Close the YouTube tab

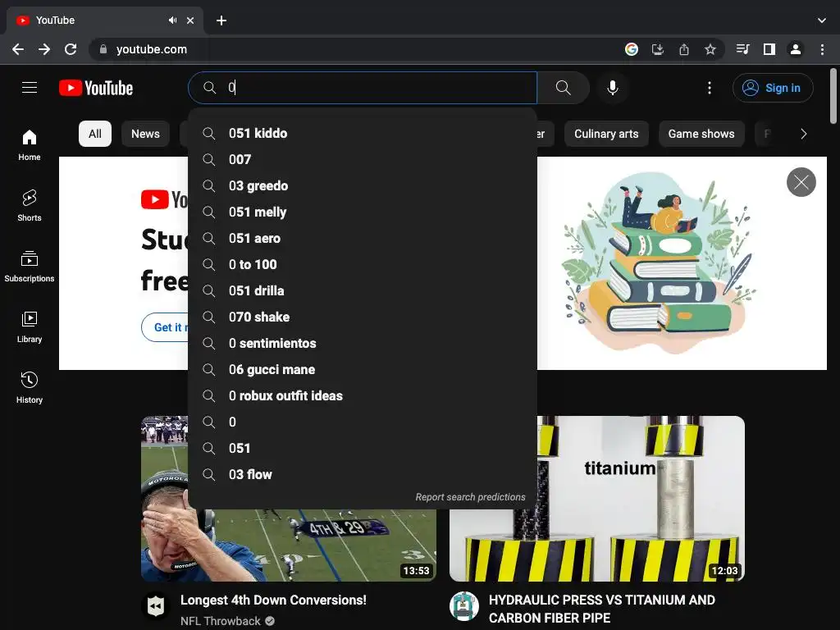pos(190,21)
